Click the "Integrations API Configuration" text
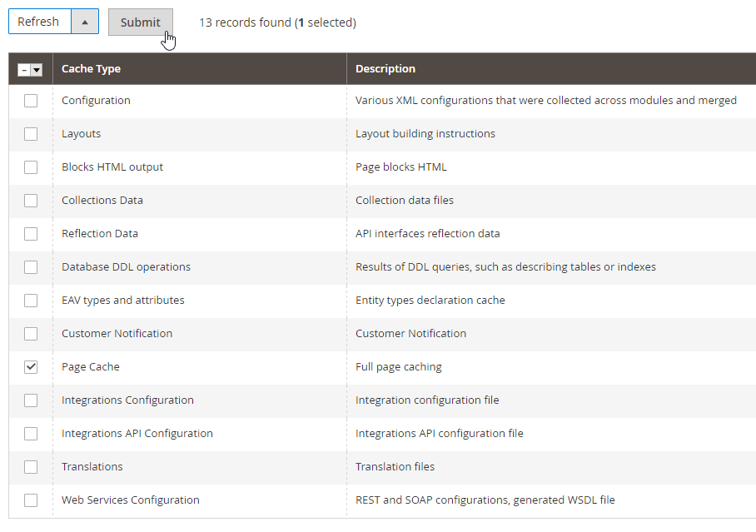 click(x=137, y=433)
